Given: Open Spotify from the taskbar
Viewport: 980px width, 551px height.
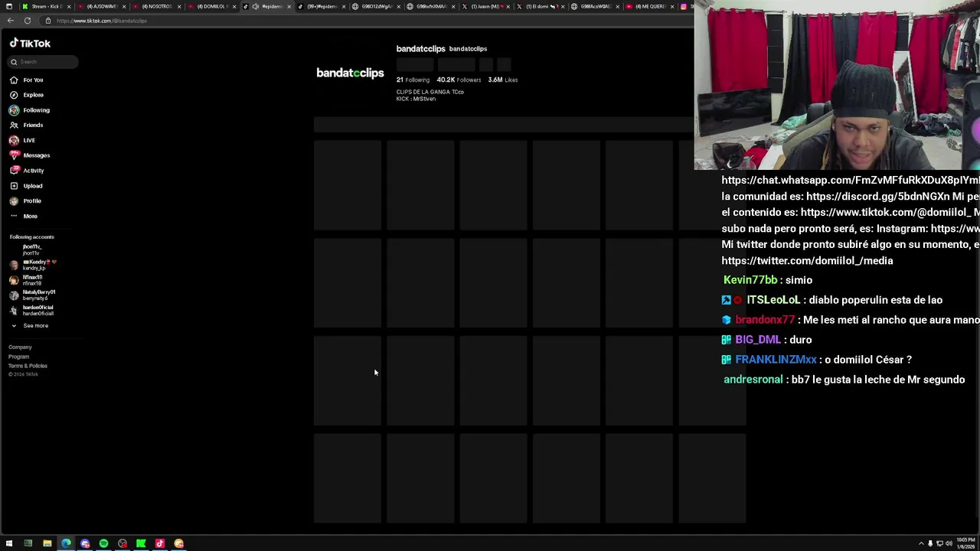Looking at the screenshot, I should tap(103, 543).
